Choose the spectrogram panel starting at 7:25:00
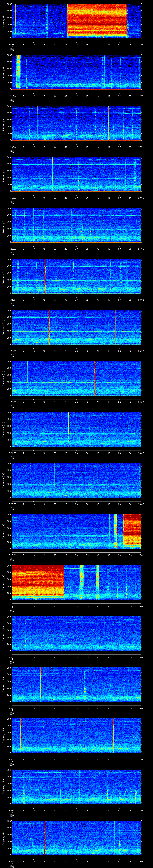 (x=76, y=480)
